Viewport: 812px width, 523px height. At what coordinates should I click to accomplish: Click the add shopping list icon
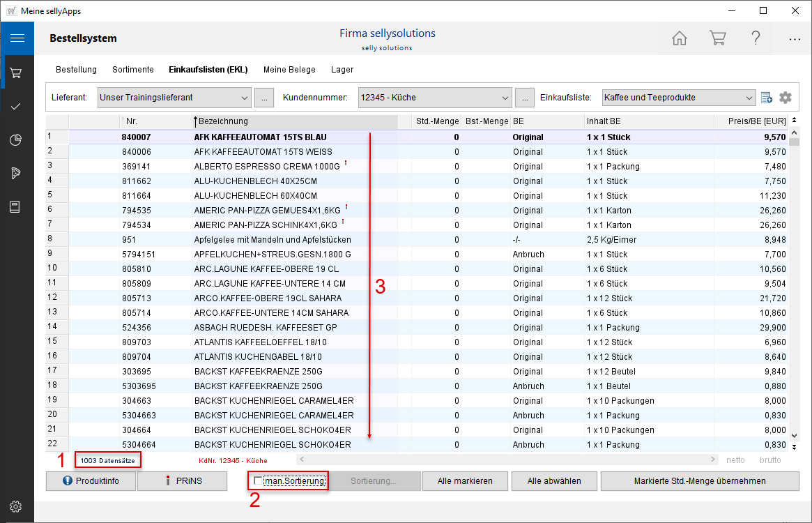pos(767,98)
